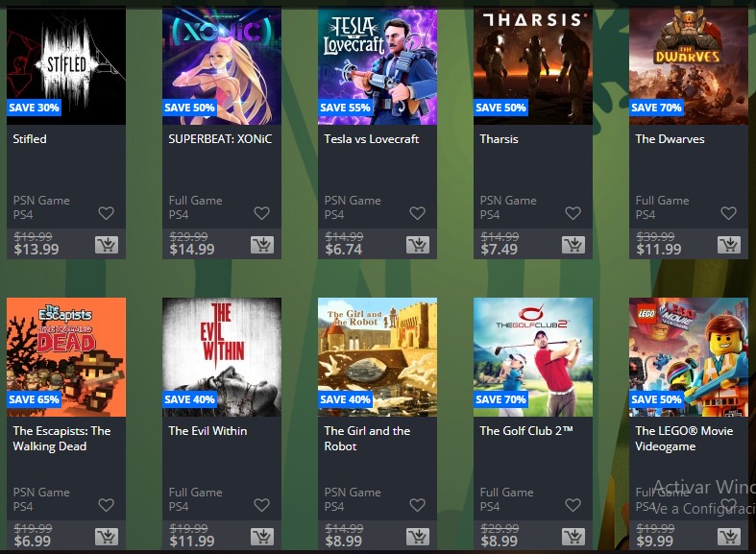This screenshot has width=756, height=554.
Task: Toggle wishlist heart for Stifled
Action: pos(106,213)
